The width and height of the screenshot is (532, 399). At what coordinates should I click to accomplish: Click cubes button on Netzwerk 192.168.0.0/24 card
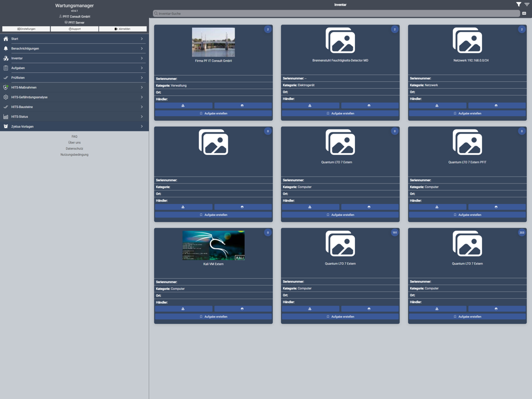pyautogui.click(x=438, y=106)
